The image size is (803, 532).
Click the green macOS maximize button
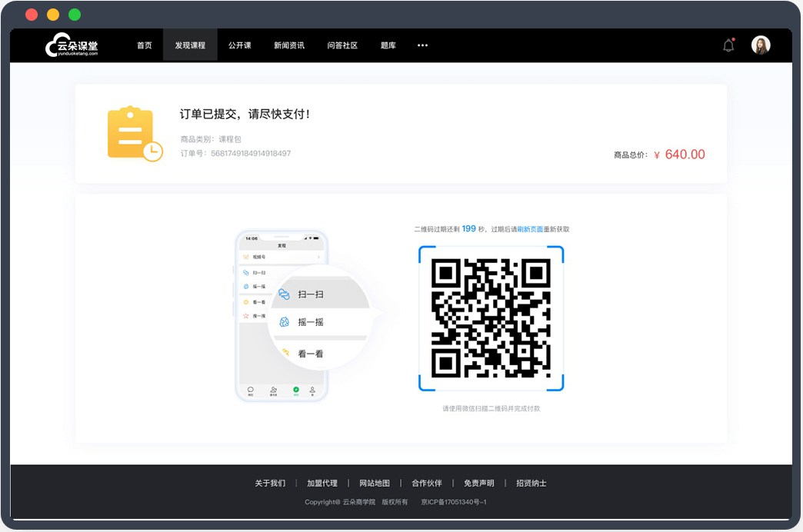75,15
